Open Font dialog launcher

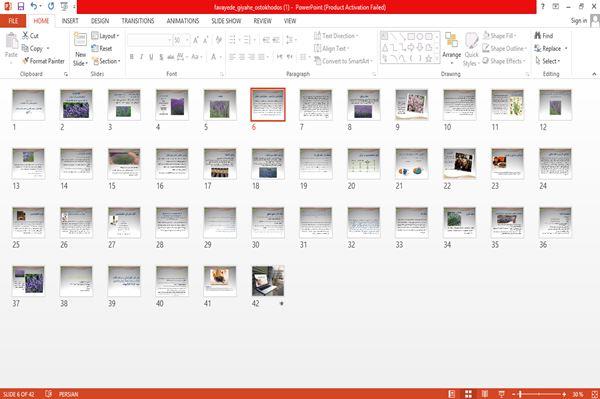tap(222, 74)
